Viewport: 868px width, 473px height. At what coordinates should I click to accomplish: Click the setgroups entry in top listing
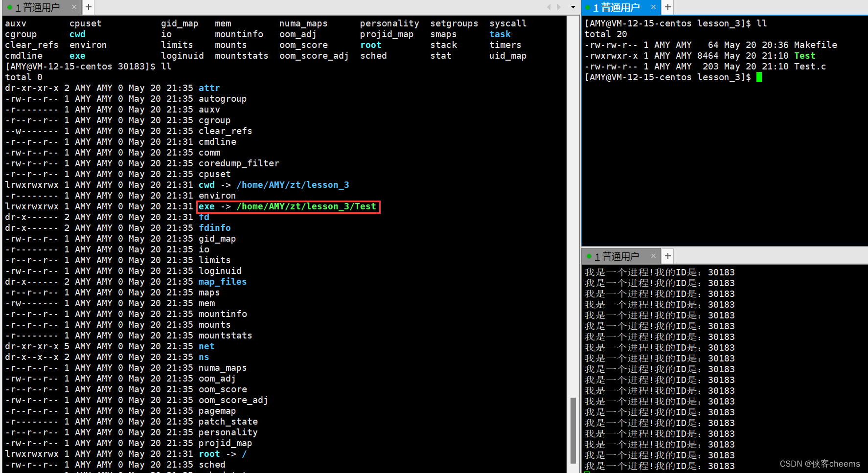(x=454, y=23)
